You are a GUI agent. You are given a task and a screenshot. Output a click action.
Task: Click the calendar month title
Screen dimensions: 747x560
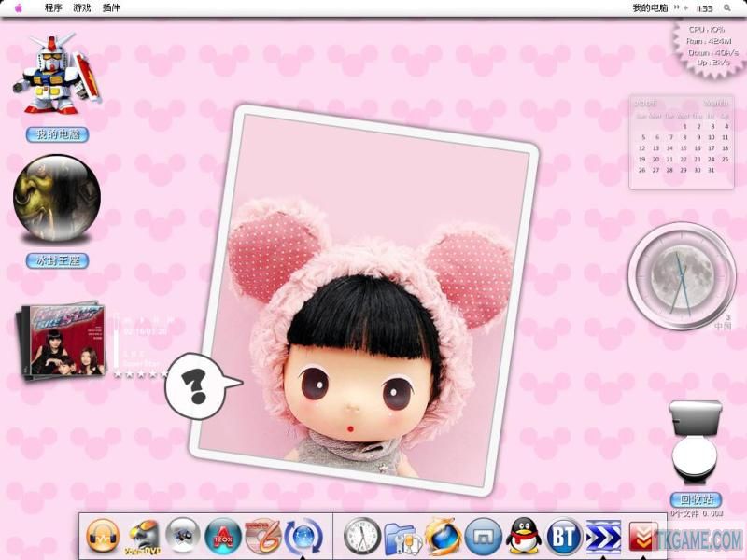[x=716, y=103]
